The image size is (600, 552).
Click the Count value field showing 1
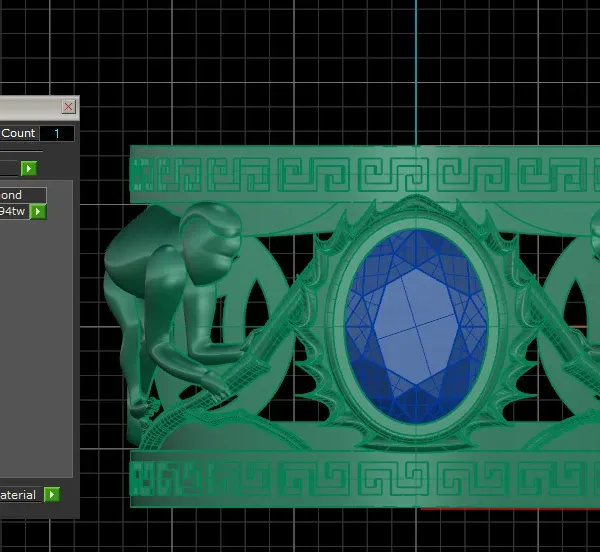click(x=57, y=134)
